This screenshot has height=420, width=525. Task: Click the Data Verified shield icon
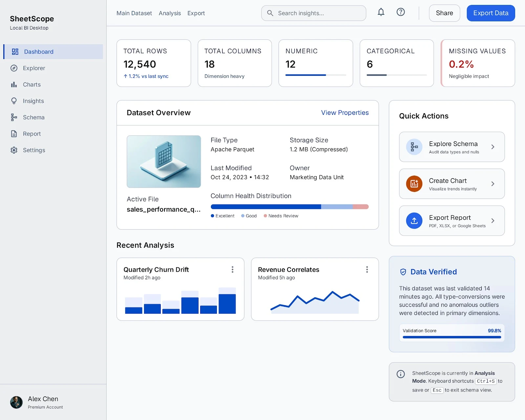pyautogui.click(x=403, y=272)
